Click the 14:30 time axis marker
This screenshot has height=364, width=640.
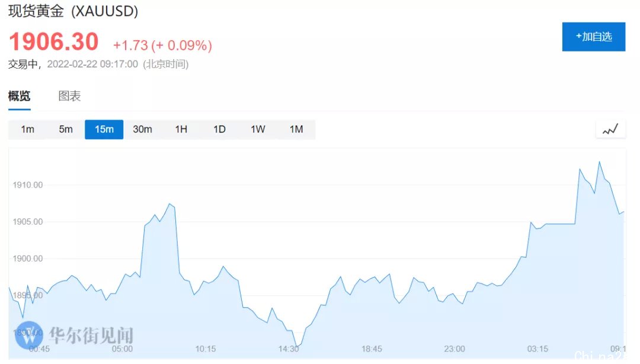[289, 349]
